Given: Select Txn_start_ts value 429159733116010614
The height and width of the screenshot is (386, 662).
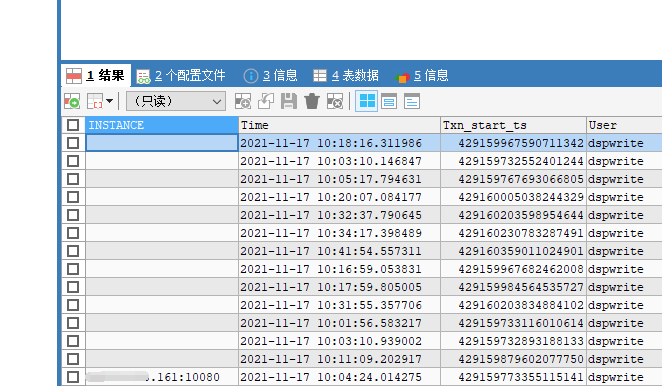Looking at the screenshot, I should pos(513,323).
